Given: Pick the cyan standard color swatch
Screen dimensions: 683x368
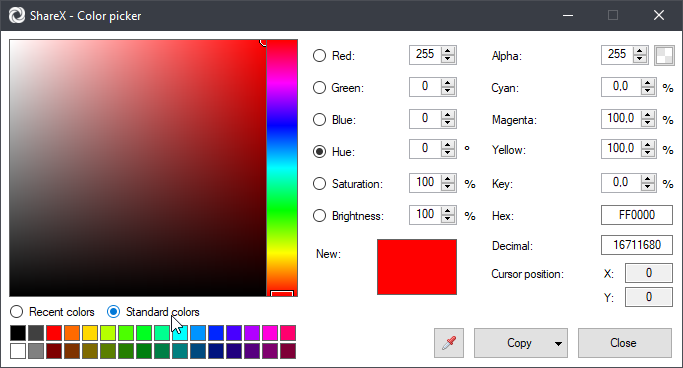Looking at the screenshot, I should pos(179,333).
